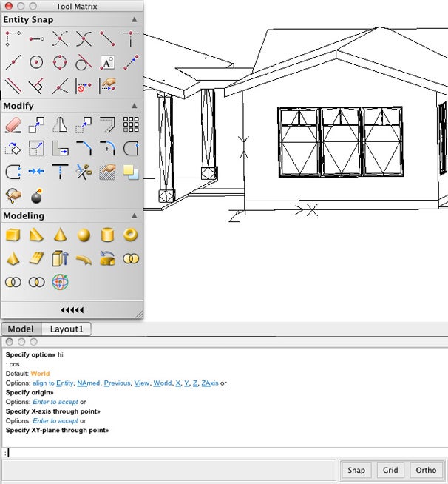The height and width of the screenshot is (484, 448).
Task: Click the View option link
Action: (141, 383)
